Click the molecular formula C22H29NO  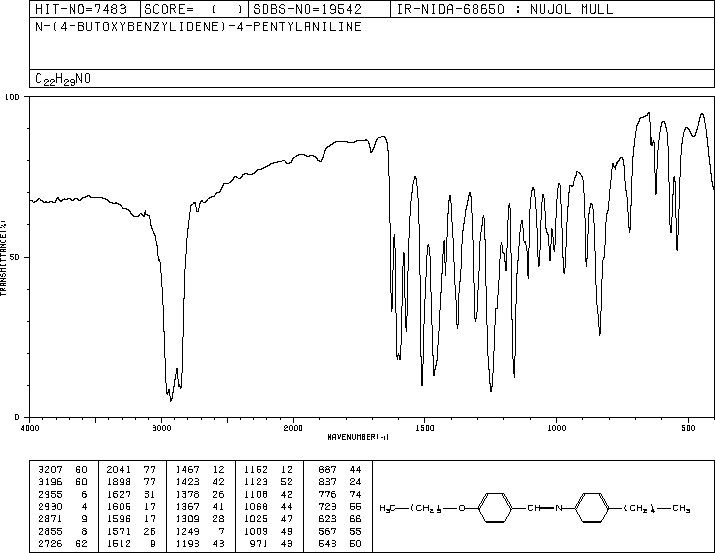point(63,79)
